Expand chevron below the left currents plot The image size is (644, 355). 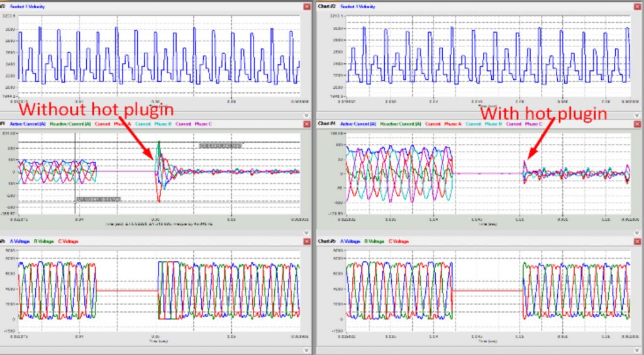tap(307, 232)
